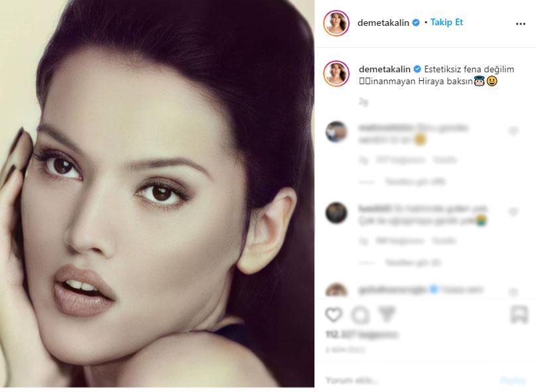This screenshot has width=536, height=392.
Task: Click the header profile avatar
Action: 336,23
